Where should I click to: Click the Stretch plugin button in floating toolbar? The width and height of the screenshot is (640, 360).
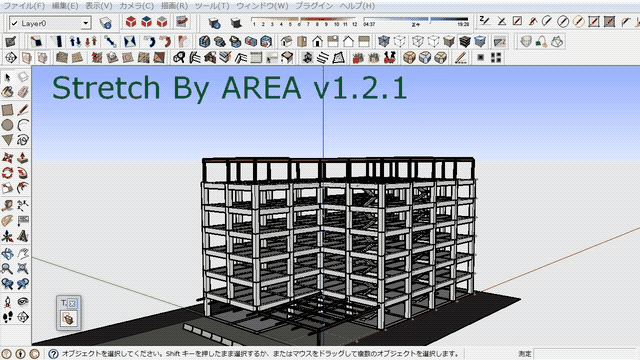(x=68, y=318)
